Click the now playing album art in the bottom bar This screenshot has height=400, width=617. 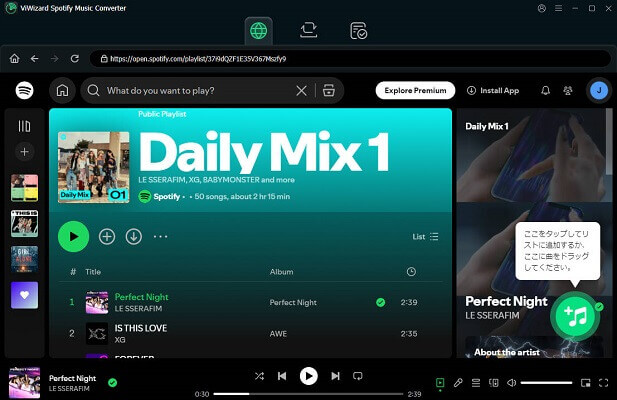click(x=24, y=382)
